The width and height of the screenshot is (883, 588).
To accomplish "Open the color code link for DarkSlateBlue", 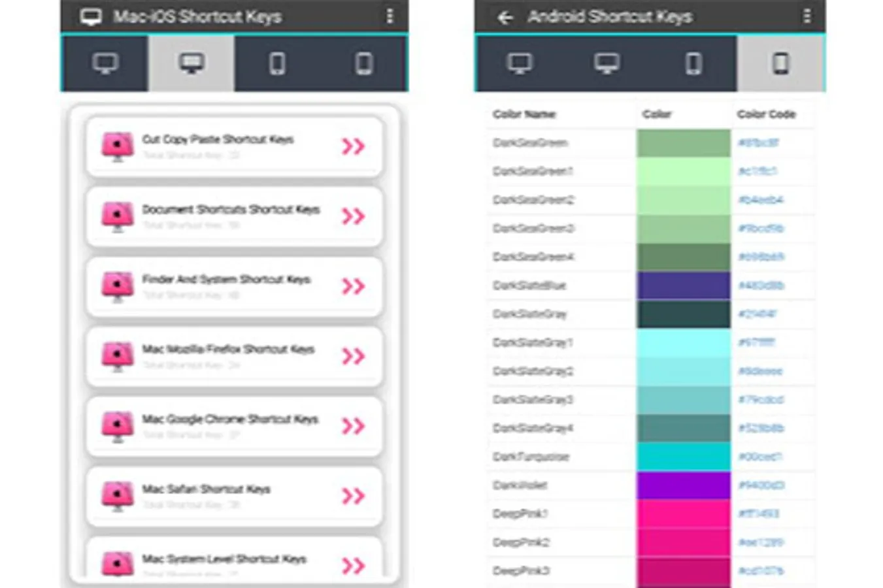I will point(761,286).
